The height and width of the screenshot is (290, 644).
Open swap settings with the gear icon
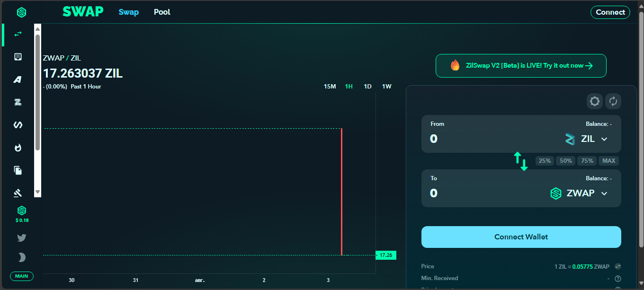point(595,101)
